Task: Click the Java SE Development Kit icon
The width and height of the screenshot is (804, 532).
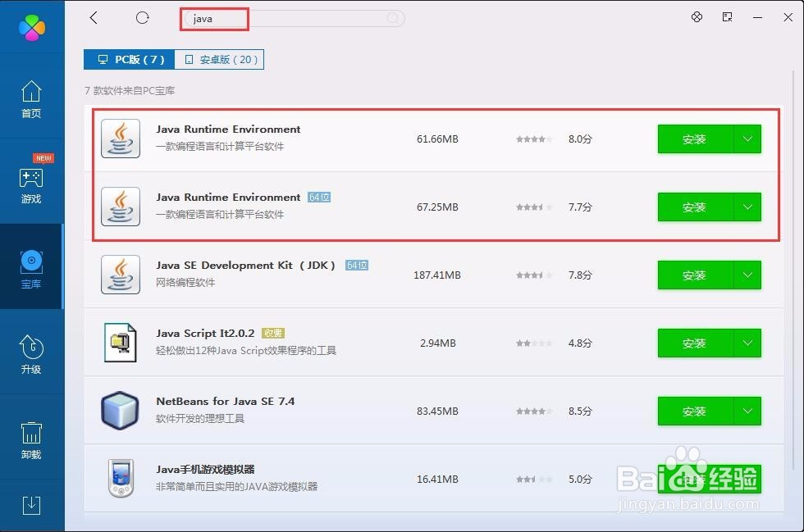Action: 121,275
